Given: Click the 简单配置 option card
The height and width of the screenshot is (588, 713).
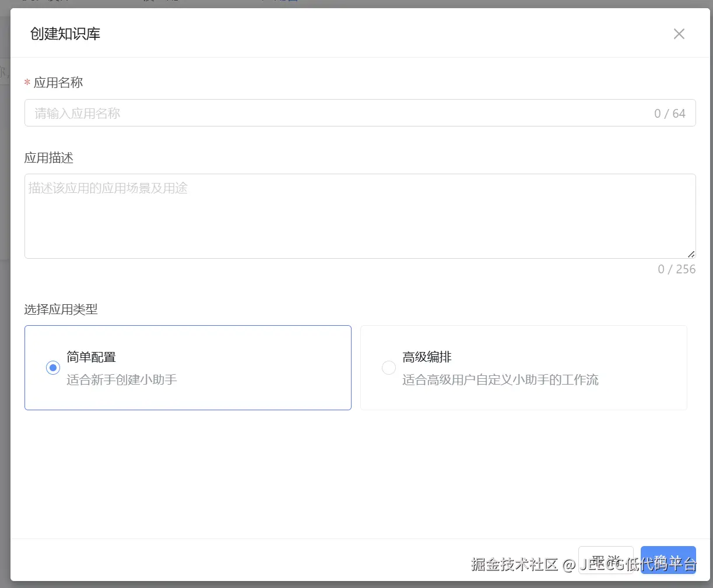Looking at the screenshot, I should (x=188, y=368).
